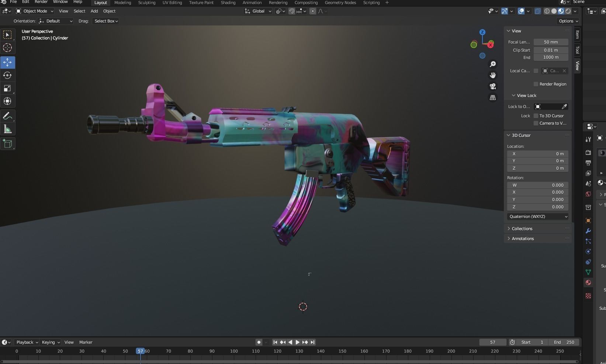This screenshot has height=364, width=606.
Task: Open the Drag Select Box dropdown
Action: coord(106,21)
